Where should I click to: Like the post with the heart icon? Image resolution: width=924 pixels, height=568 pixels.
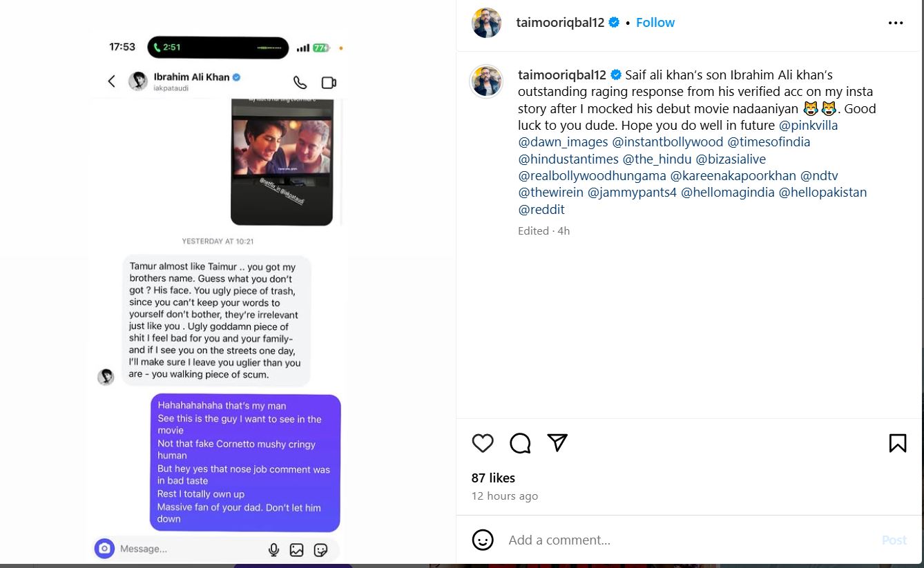pyautogui.click(x=483, y=443)
